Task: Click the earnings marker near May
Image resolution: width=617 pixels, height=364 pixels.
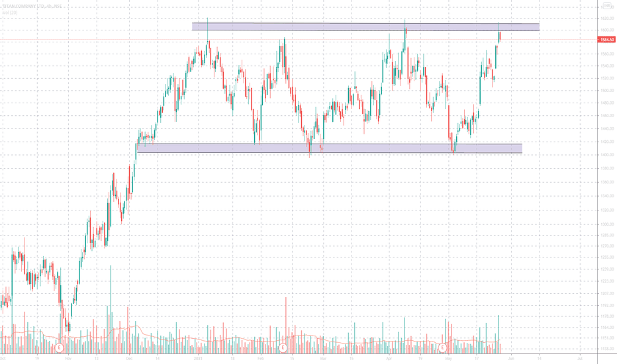Action: pos(443,347)
